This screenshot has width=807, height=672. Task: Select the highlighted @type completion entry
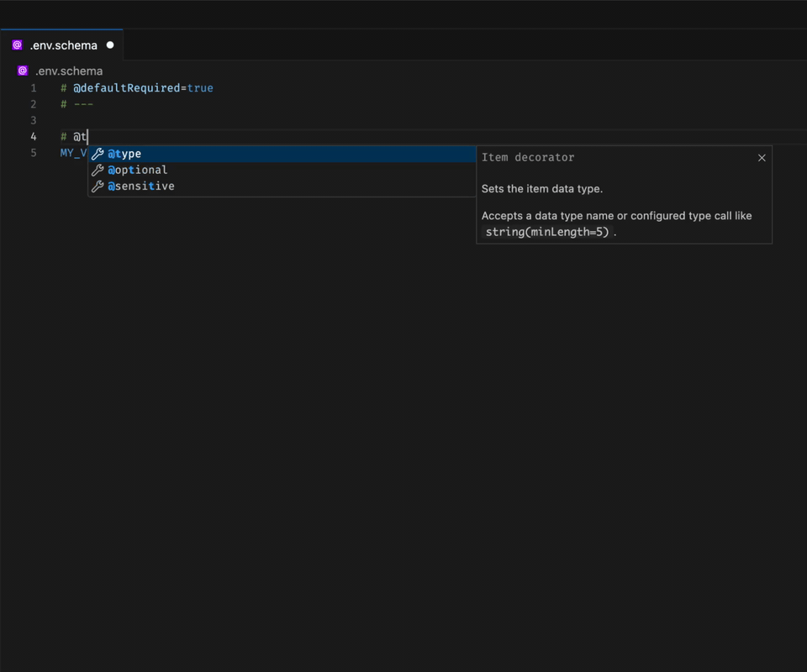coord(124,154)
